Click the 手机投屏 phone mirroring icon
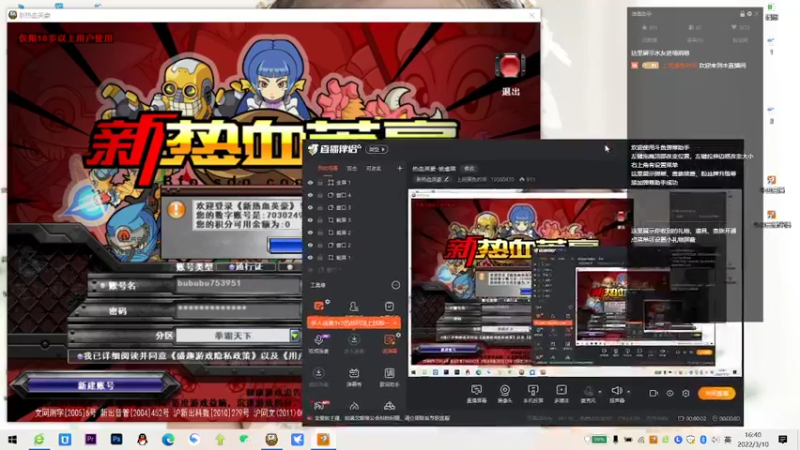Screen dimensions: 800x450 point(533,391)
